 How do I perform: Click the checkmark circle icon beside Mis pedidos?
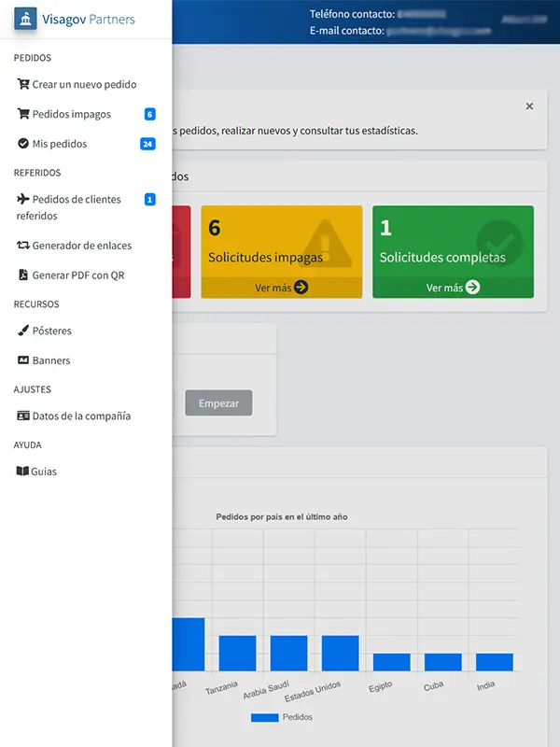pos(22,144)
